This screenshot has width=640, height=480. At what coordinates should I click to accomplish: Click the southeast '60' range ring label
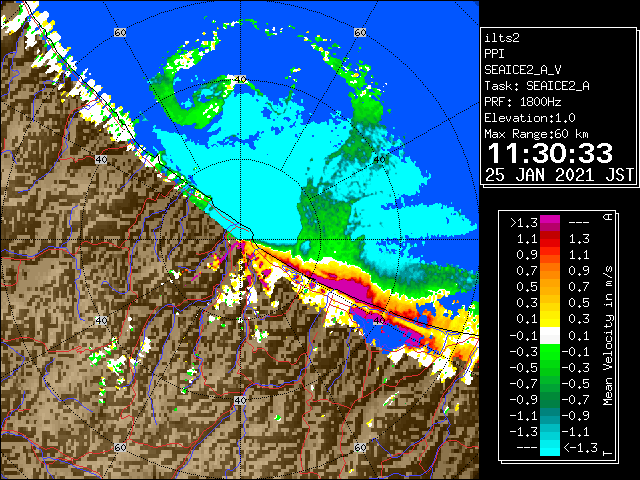(x=360, y=447)
